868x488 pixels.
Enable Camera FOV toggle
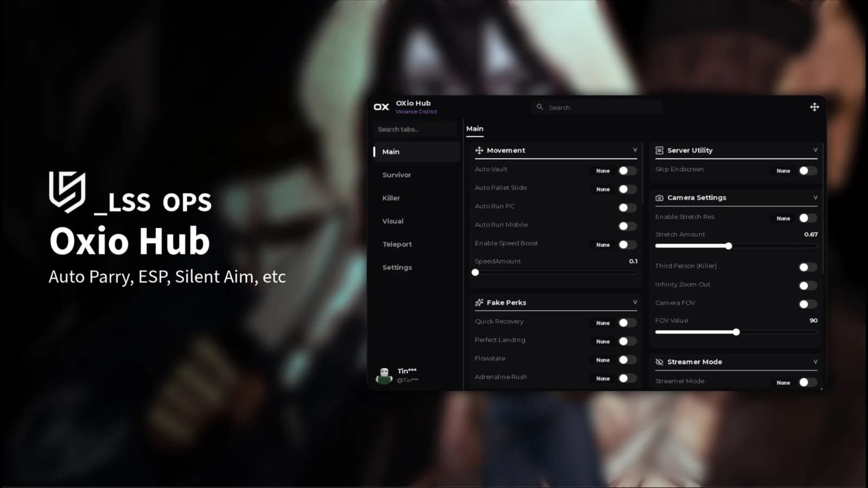(x=808, y=304)
